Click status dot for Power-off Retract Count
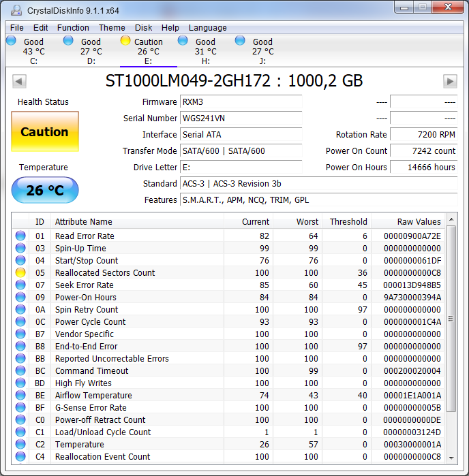 pos(20,419)
